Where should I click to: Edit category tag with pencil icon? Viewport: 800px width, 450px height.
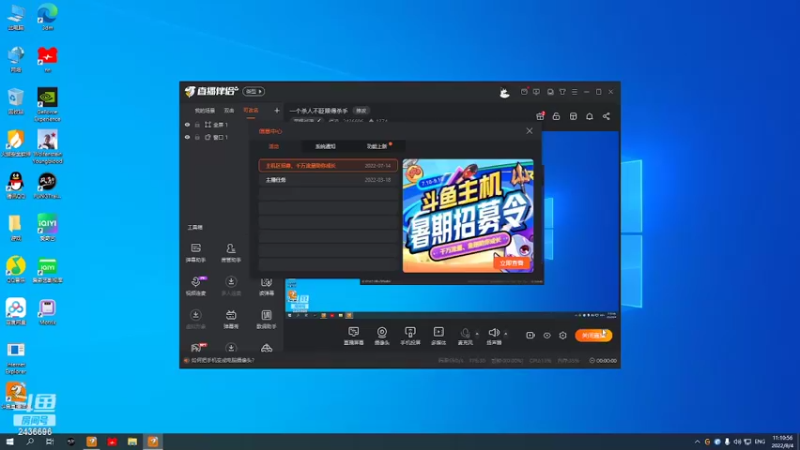307,121
